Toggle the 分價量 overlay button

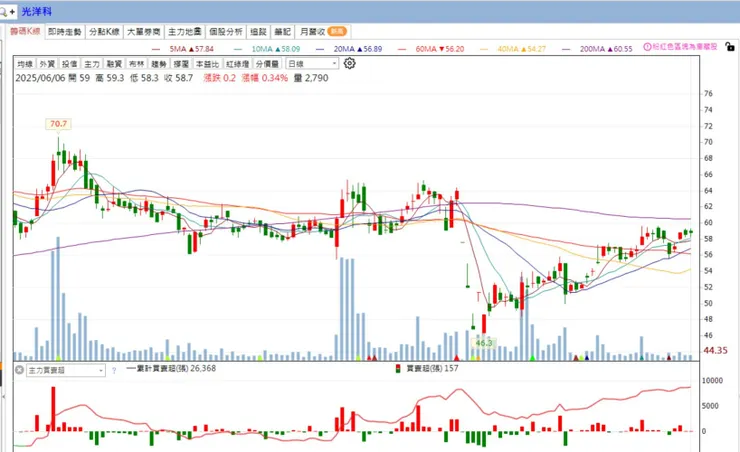(267, 64)
